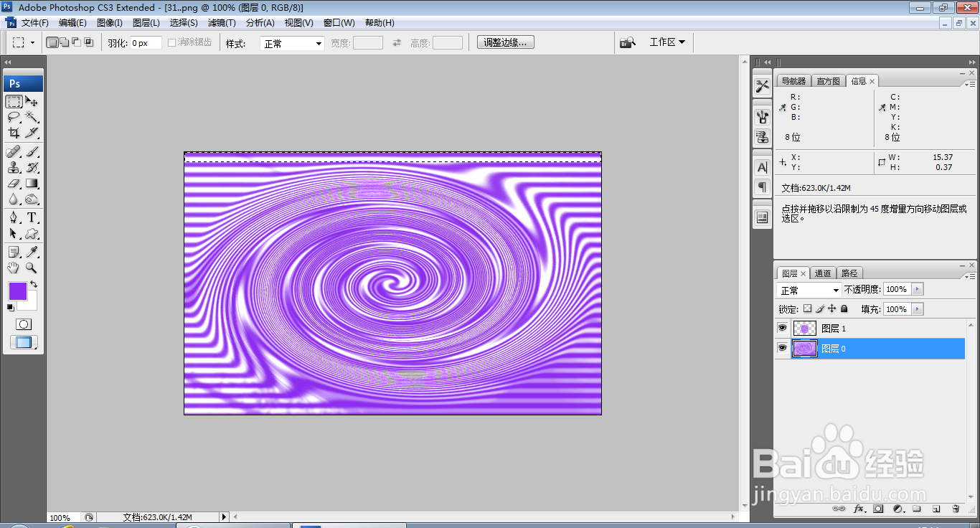The width and height of the screenshot is (980, 528).
Task: Open the fill (填充) slider arrow
Action: 917,309
